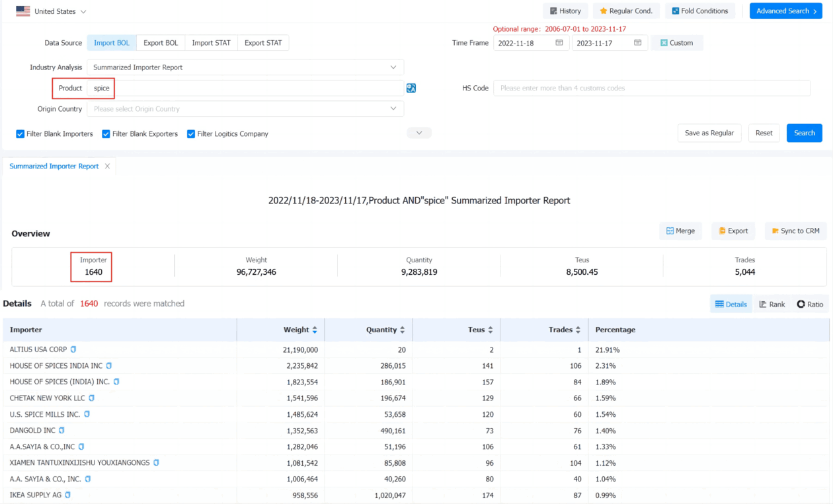
Task: Toggle Filter Logitics Company checkbox
Action: (191, 134)
